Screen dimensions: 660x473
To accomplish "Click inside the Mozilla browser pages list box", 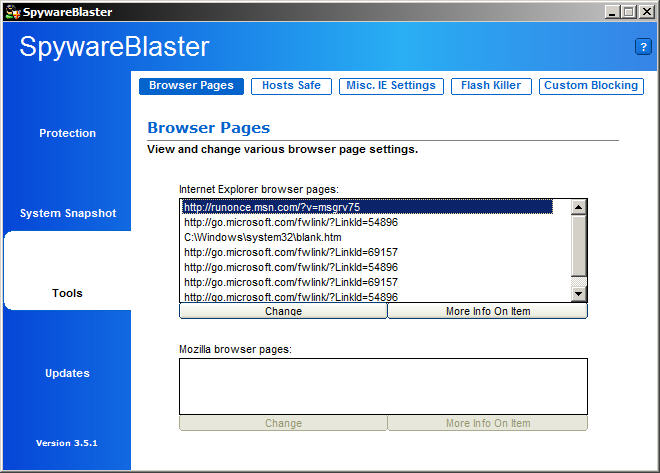I will [383, 386].
